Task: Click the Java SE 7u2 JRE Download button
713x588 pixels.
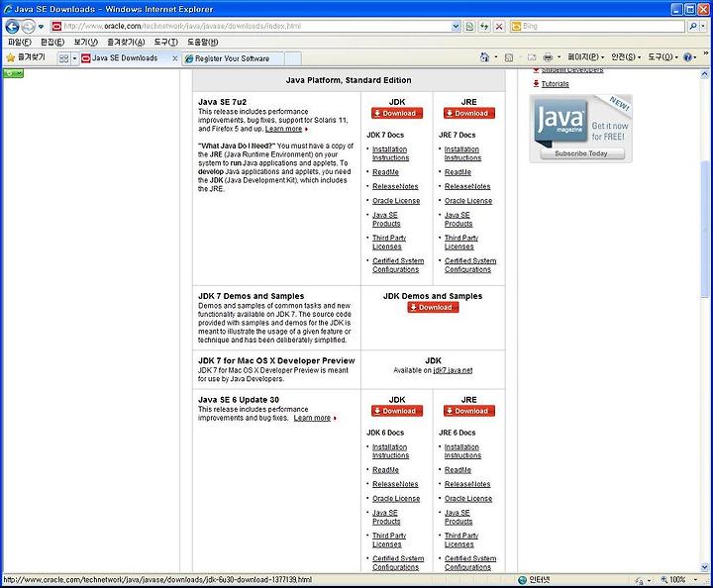Action: tap(469, 113)
